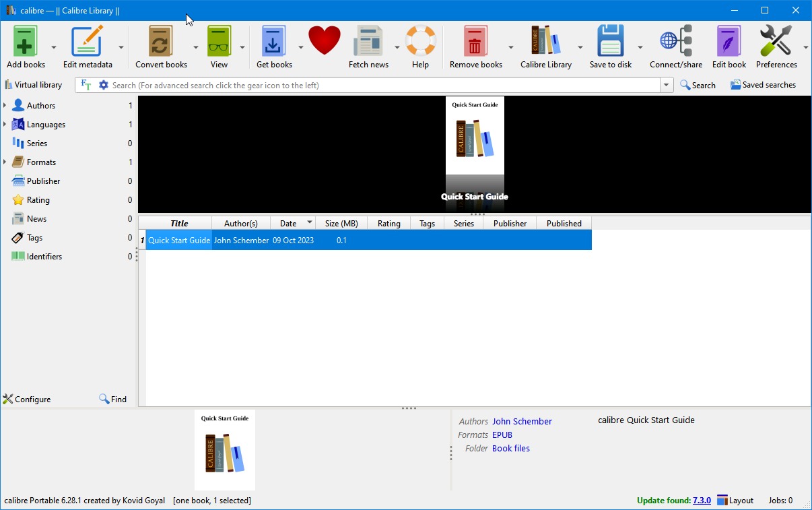Click the Remove books trash icon
The height and width of the screenshot is (510, 812).
click(475, 42)
